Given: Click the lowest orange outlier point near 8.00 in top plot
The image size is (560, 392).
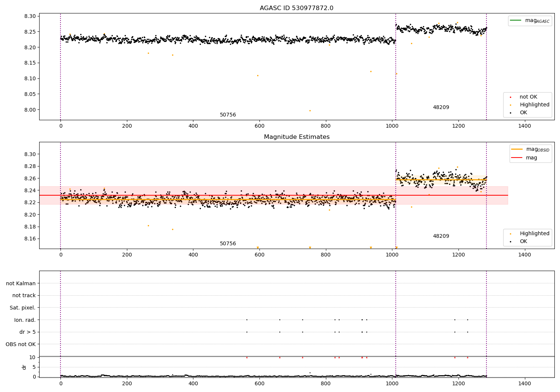Looking at the screenshot, I should pos(310,111).
